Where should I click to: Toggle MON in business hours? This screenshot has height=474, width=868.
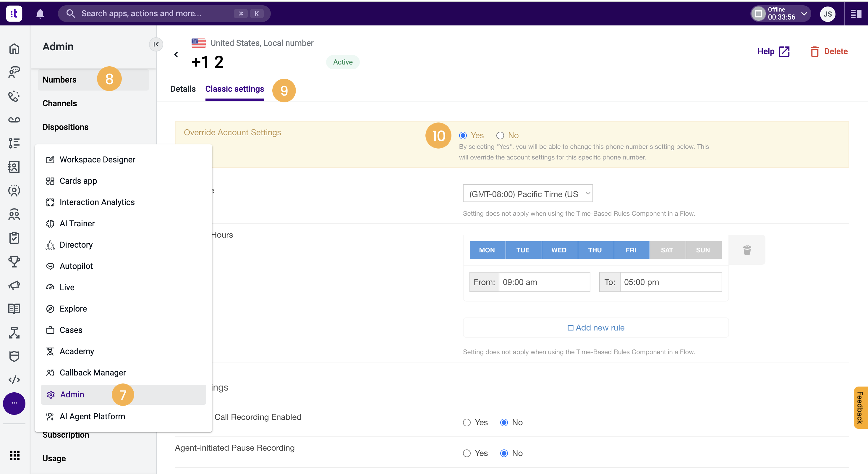click(487, 250)
